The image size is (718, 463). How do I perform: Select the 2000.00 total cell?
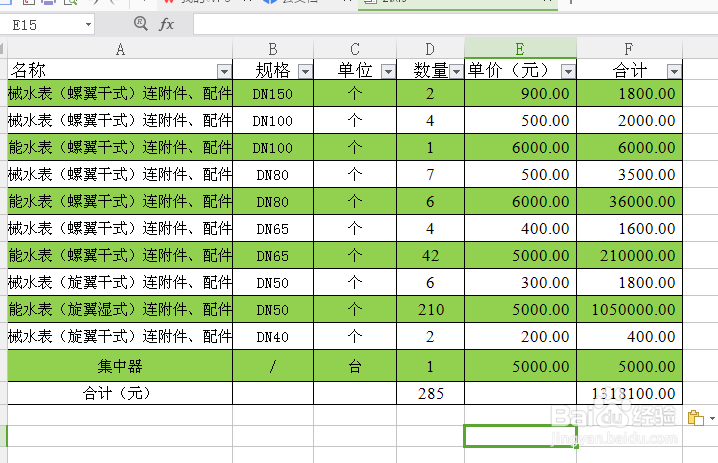(x=629, y=120)
